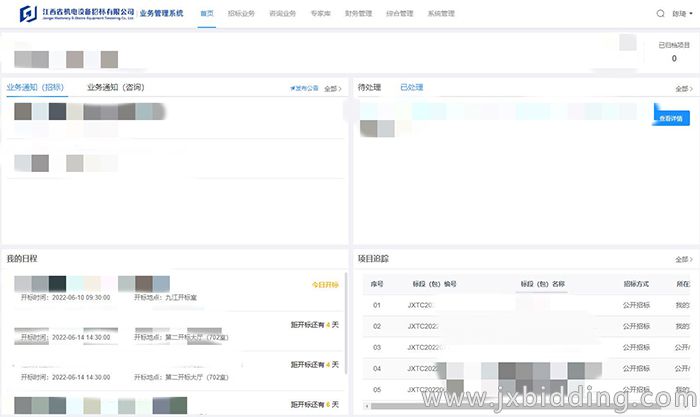Open the 财务管理 menu

pos(360,14)
